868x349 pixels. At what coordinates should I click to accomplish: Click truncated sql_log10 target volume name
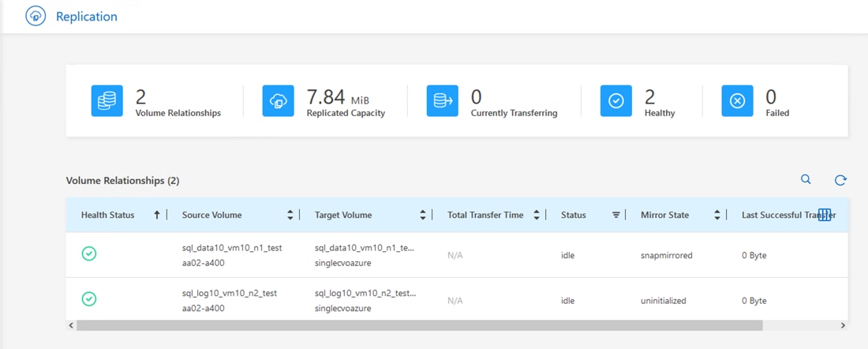point(365,293)
